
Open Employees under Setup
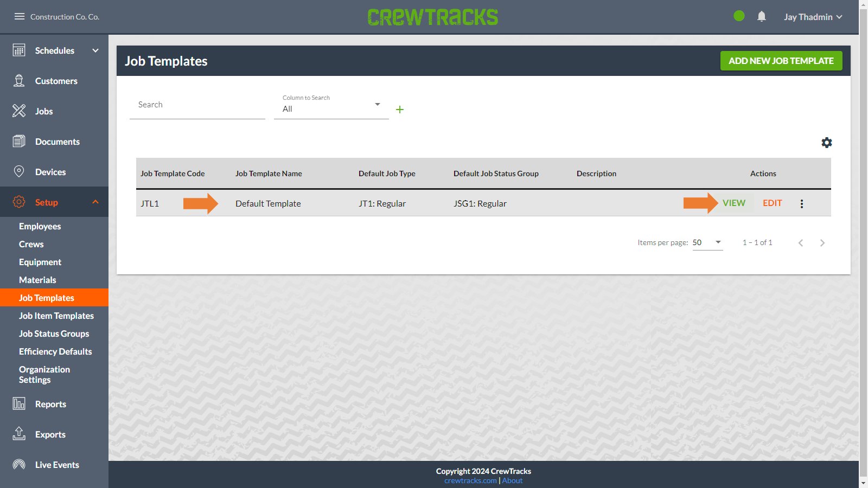tap(40, 226)
